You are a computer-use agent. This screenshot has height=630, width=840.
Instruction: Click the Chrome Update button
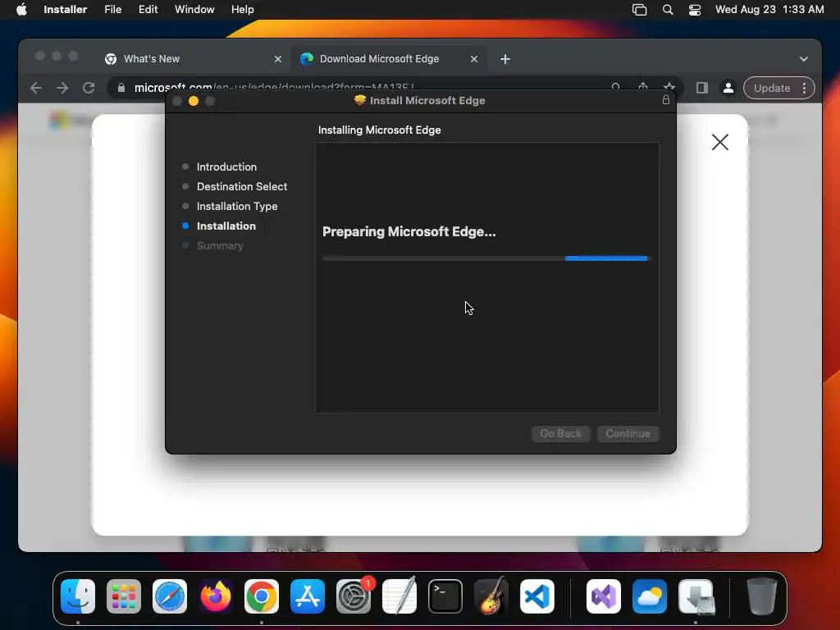(771, 88)
